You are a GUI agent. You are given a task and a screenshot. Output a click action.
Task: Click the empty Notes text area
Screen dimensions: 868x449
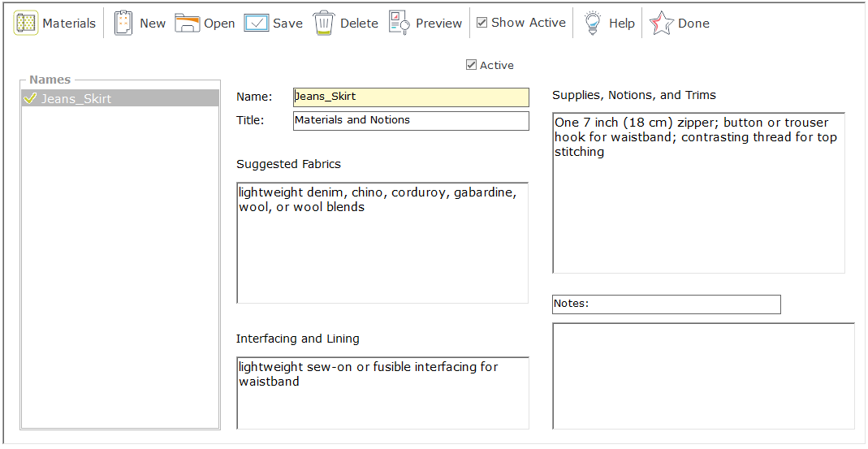703,375
